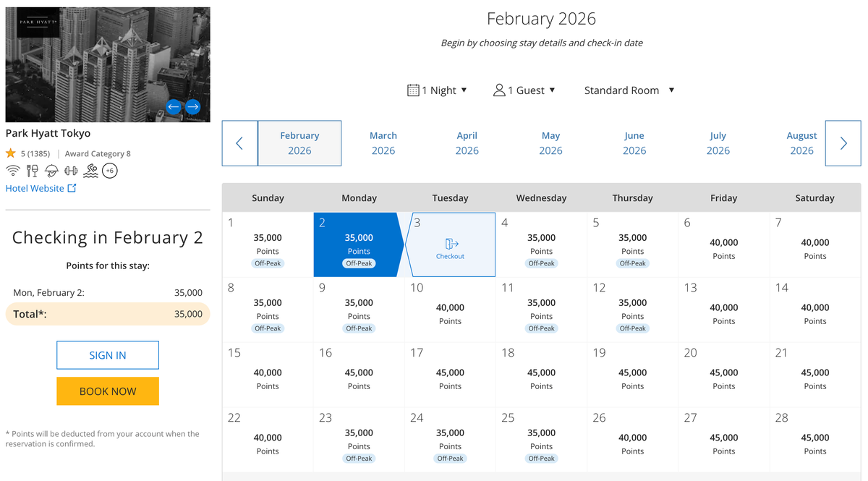Click the SIGN IN button
The height and width of the screenshot is (481, 868).
(108, 355)
